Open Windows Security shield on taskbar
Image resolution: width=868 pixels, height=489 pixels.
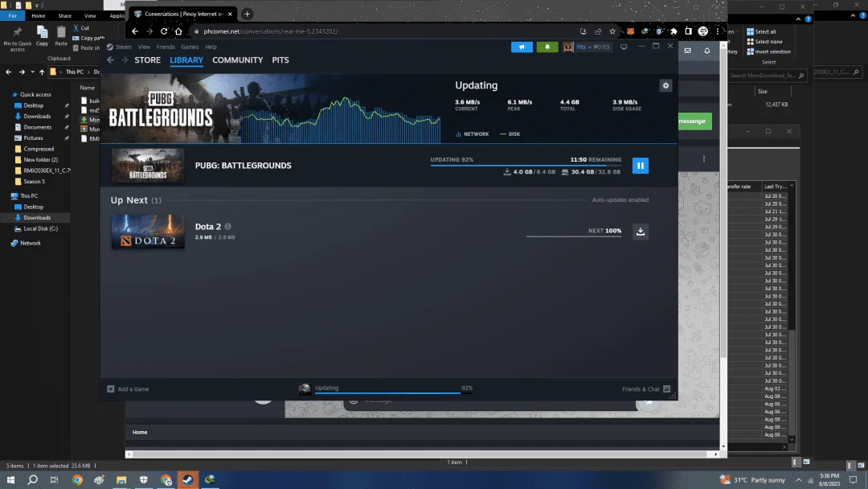point(143,480)
